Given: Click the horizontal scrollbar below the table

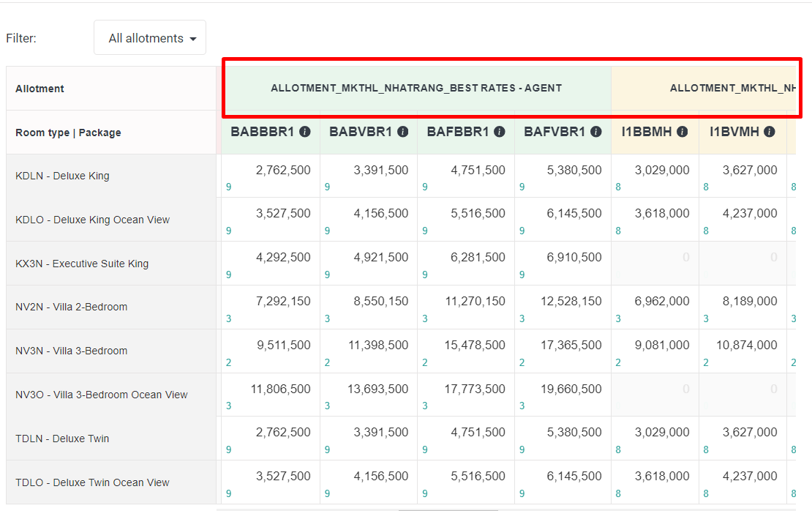Looking at the screenshot, I should [x=448, y=509].
